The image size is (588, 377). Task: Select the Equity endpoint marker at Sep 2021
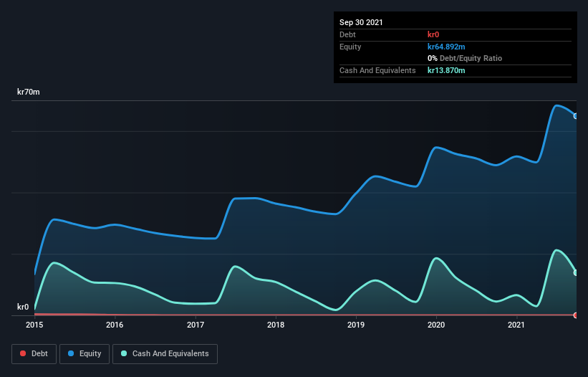576,116
